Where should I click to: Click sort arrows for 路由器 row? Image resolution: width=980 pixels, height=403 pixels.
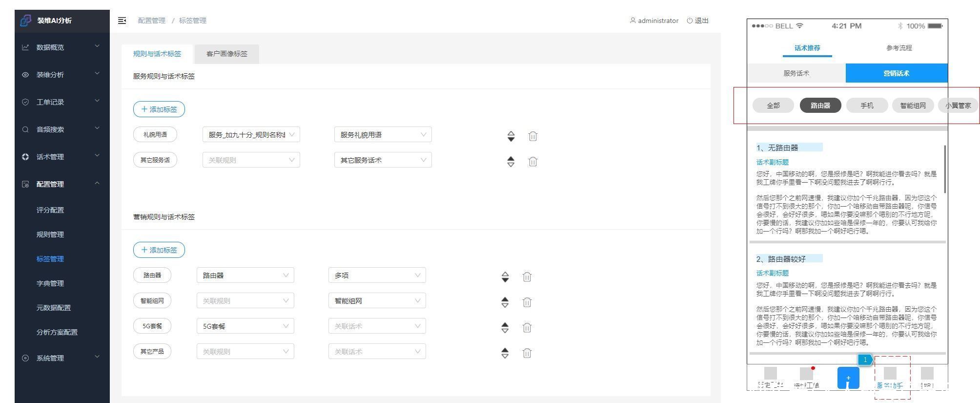[x=505, y=277]
